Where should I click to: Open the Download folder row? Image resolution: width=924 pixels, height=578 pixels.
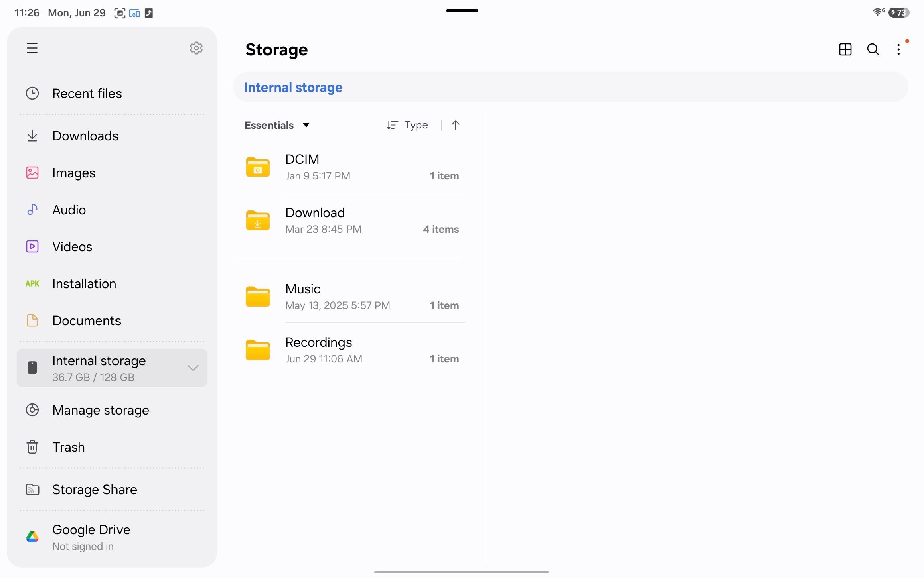click(x=351, y=220)
